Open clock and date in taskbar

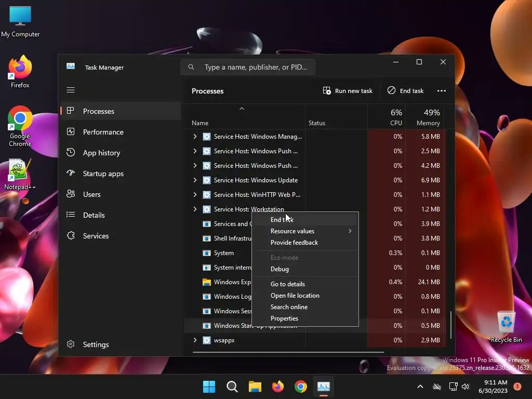pos(493,387)
